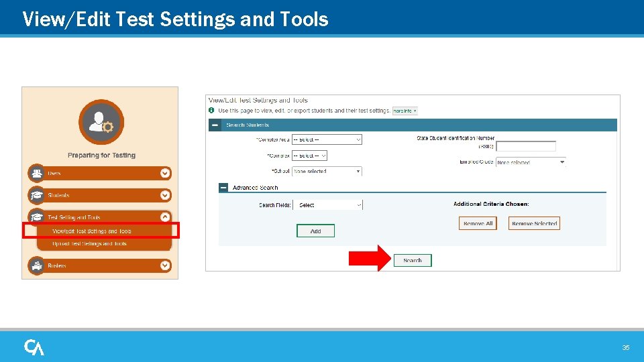
Task: Click the View/Edit Test Settings and Tools page heading
Action: click(258, 100)
